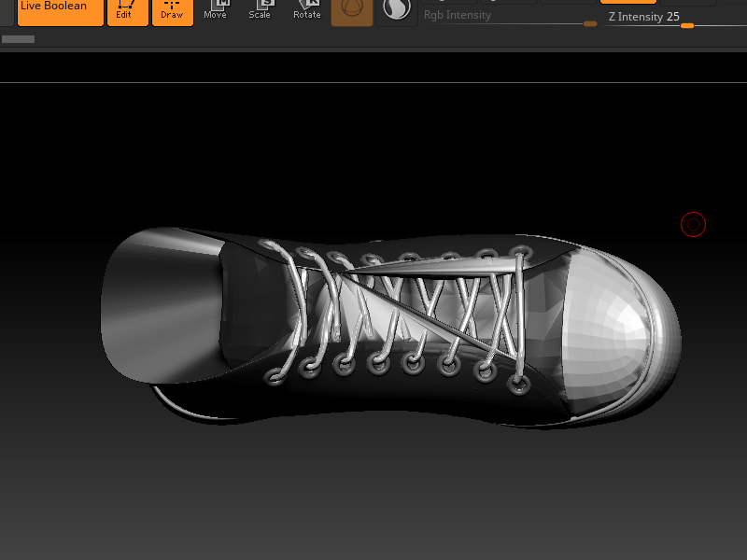The image size is (747, 560).
Task: Click the round sculptris-style icon next to Rgb Intensity
Action: click(x=397, y=11)
